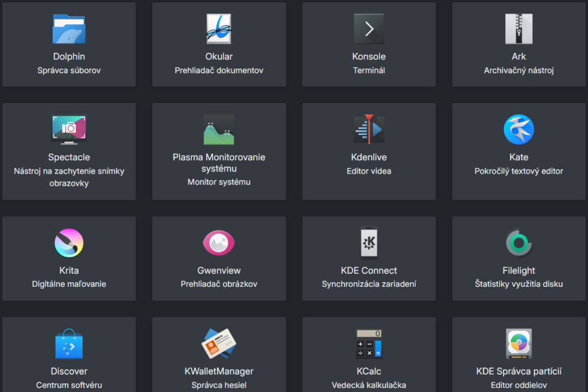The image size is (588, 392).
Task: Click 'Digitálne maľovanie' under Krita
Action: (69, 284)
